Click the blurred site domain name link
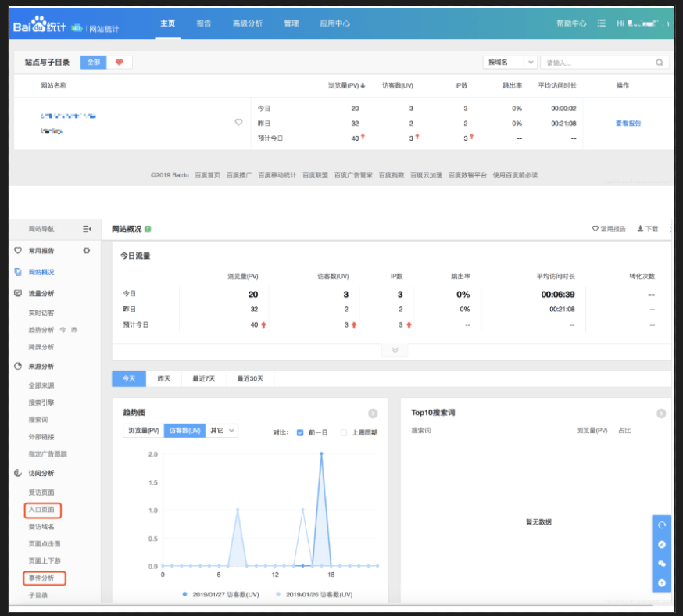 tap(69, 116)
